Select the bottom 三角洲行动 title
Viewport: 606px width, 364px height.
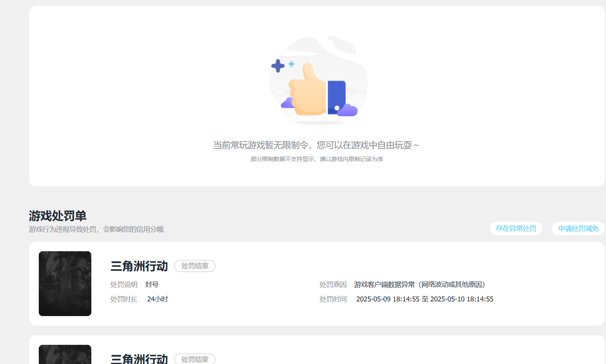pyautogui.click(x=139, y=359)
